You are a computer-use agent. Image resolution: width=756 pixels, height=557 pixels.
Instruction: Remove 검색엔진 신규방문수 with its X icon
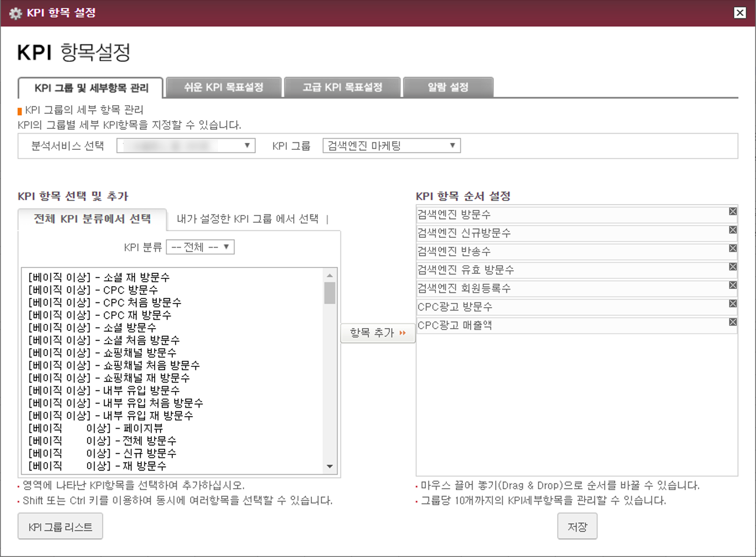coord(732,230)
